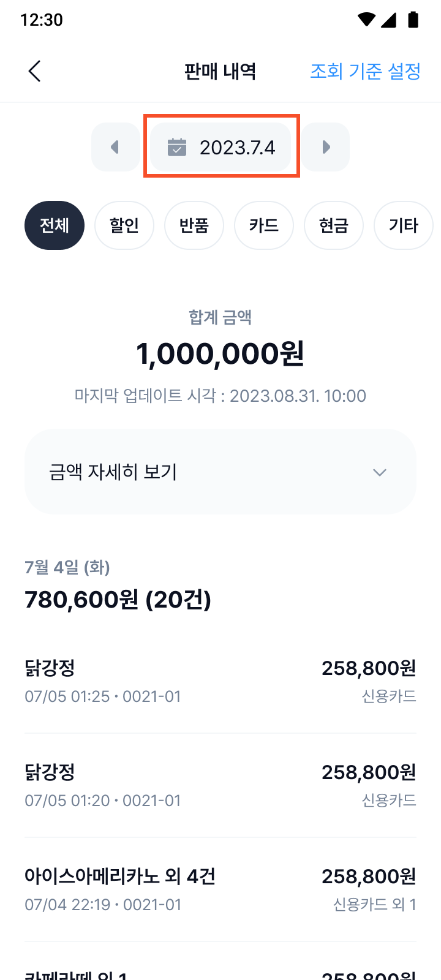
Task: Open 닭강정 sale from 07/05 01:20
Action: (221, 785)
